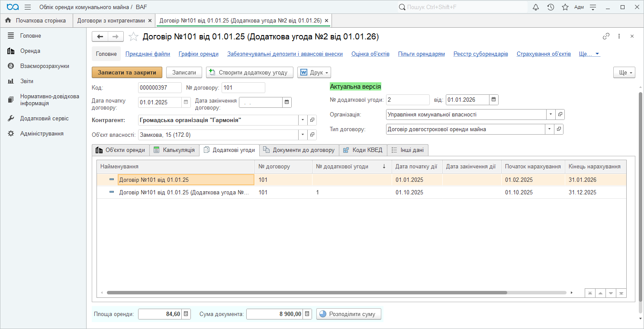This screenshot has height=329, width=644.
Task: Open the Коди КВЕД tab
Action: click(x=363, y=150)
